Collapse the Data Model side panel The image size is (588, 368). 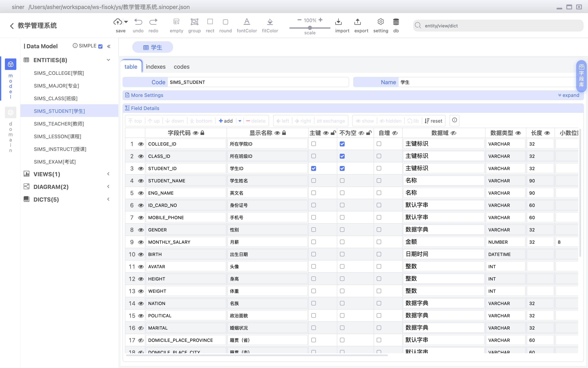[x=109, y=46]
